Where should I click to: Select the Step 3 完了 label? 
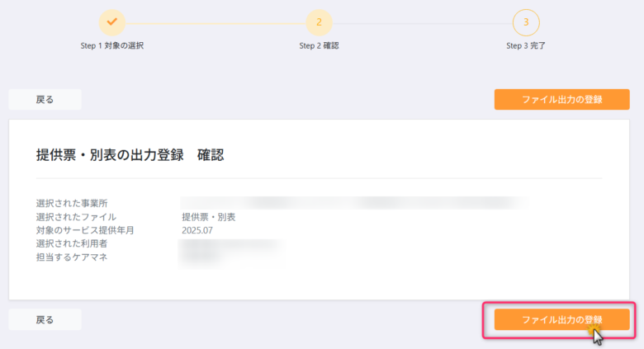[526, 45]
